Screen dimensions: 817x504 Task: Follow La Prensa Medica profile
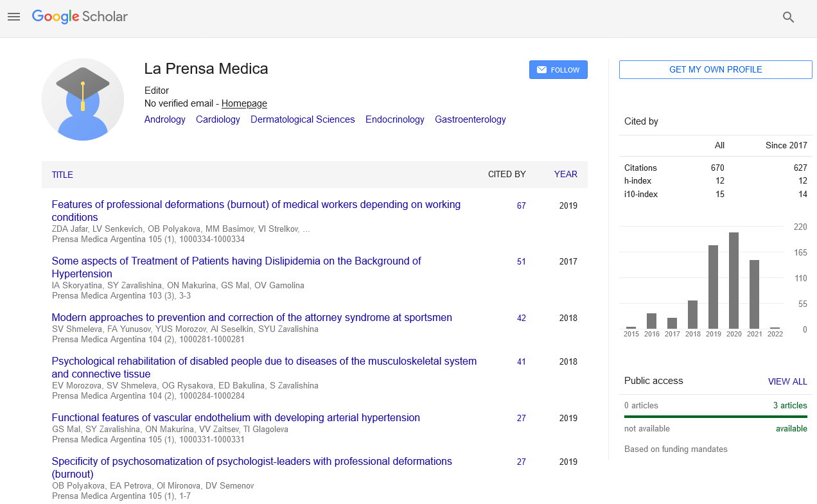[558, 70]
